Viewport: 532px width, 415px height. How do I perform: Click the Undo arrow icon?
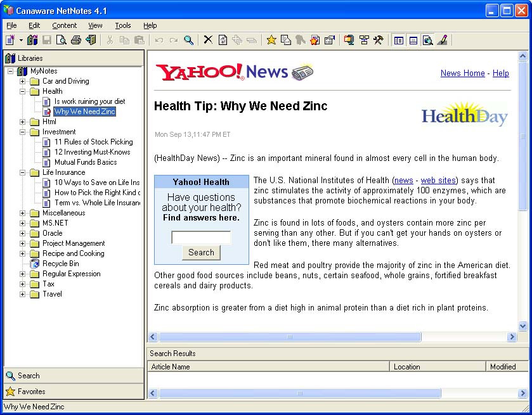159,40
